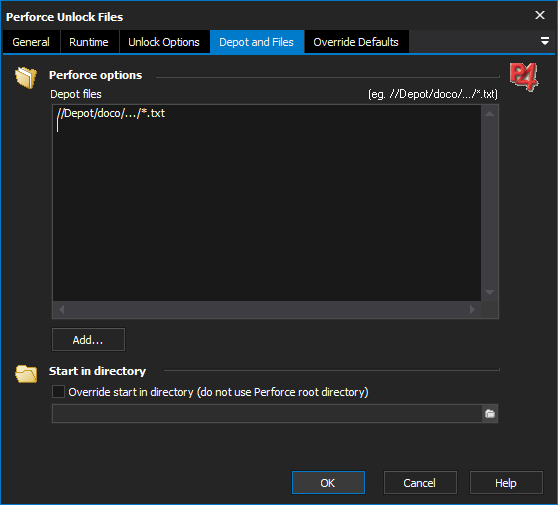The height and width of the screenshot is (505, 558).
Task: Select the Override Defaults tab
Action: (x=356, y=42)
